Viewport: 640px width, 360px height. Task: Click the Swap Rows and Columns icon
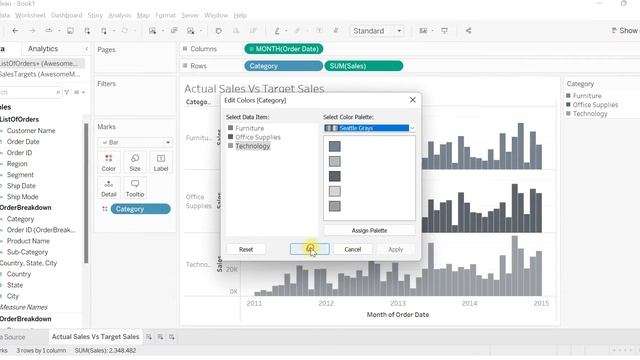(218, 31)
